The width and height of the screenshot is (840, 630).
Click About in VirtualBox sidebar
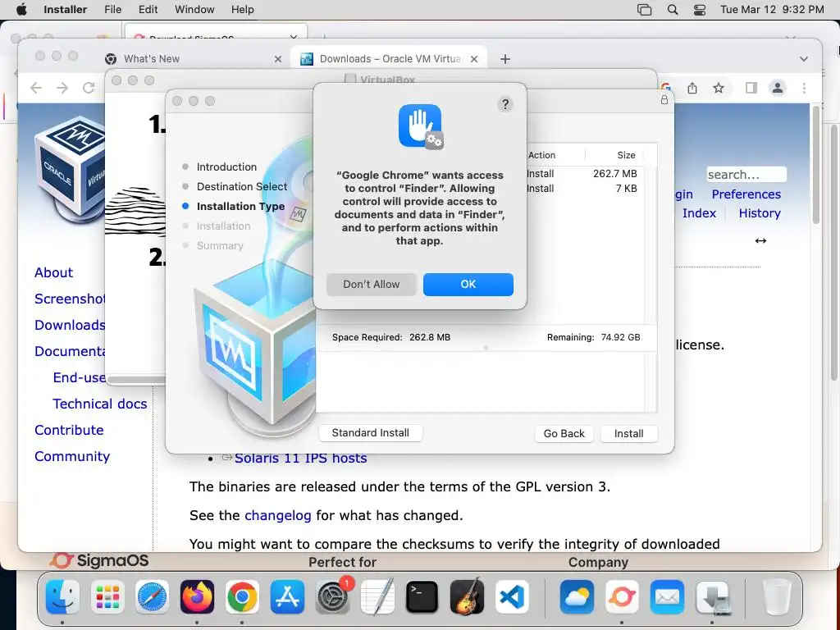53,272
